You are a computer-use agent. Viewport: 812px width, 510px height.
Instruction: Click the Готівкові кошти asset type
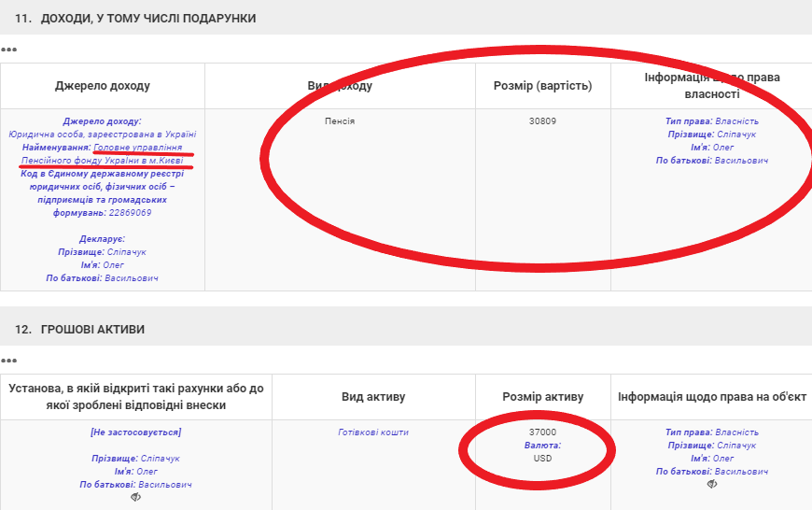[373, 432]
